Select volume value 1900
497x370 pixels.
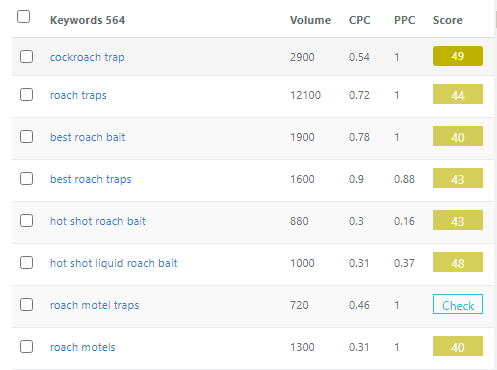pos(302,137)
